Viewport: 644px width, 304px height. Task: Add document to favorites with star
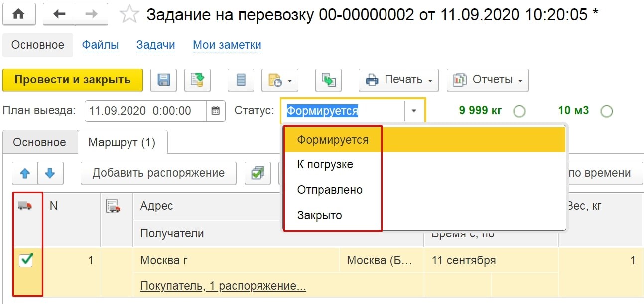(129, 15)
